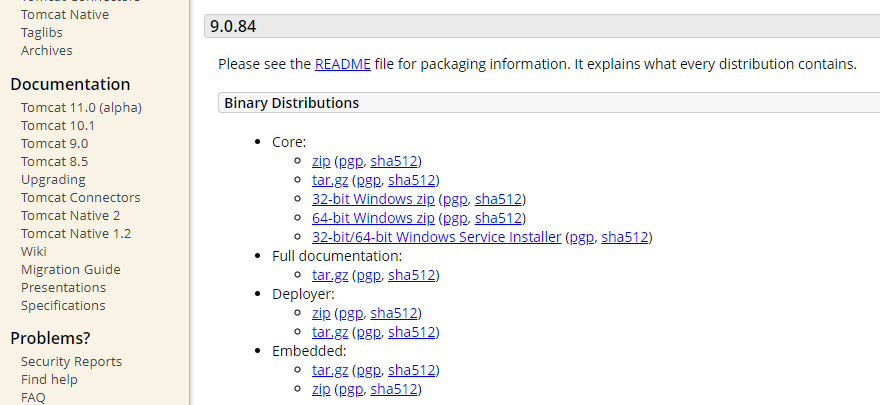Click the Problems? sidebar heading
Viewport: 880px width, 405px height.
51,338
